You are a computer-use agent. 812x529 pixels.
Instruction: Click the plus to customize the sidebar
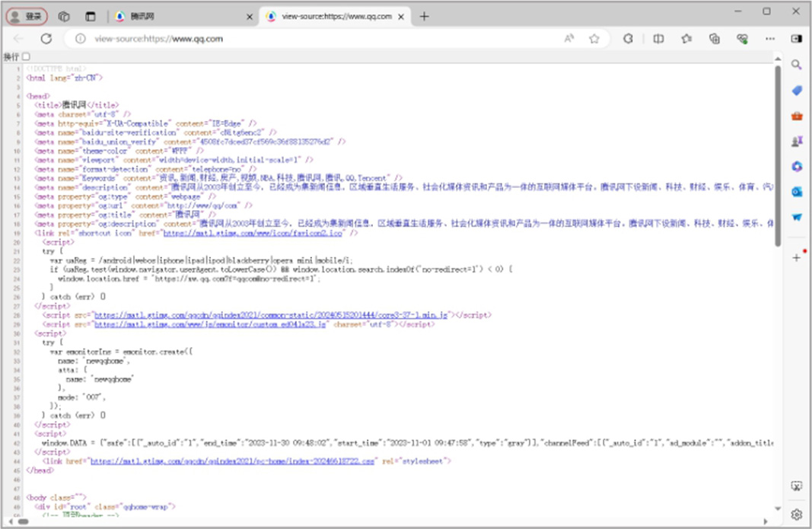pyautogui.click(x=797, y=258)
